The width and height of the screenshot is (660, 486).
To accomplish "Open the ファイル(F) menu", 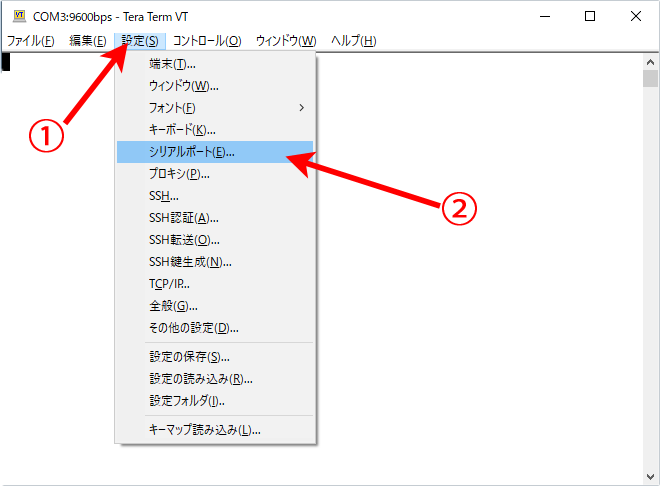I will coord(31,41).
